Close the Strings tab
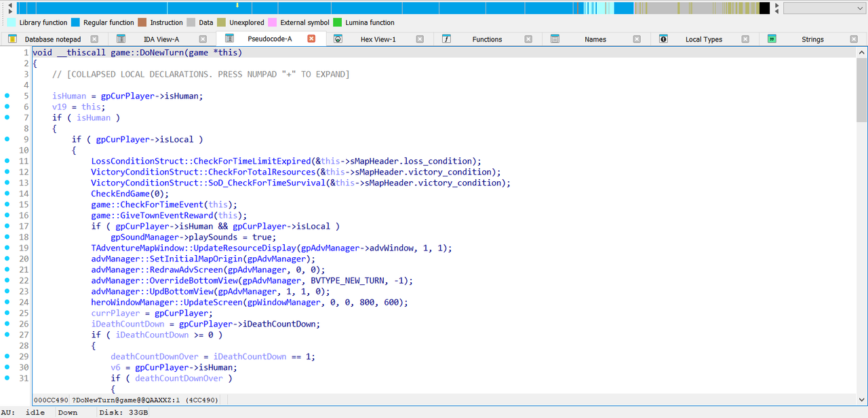The height and width of the screenshot is (418, 868). point(854,39)
